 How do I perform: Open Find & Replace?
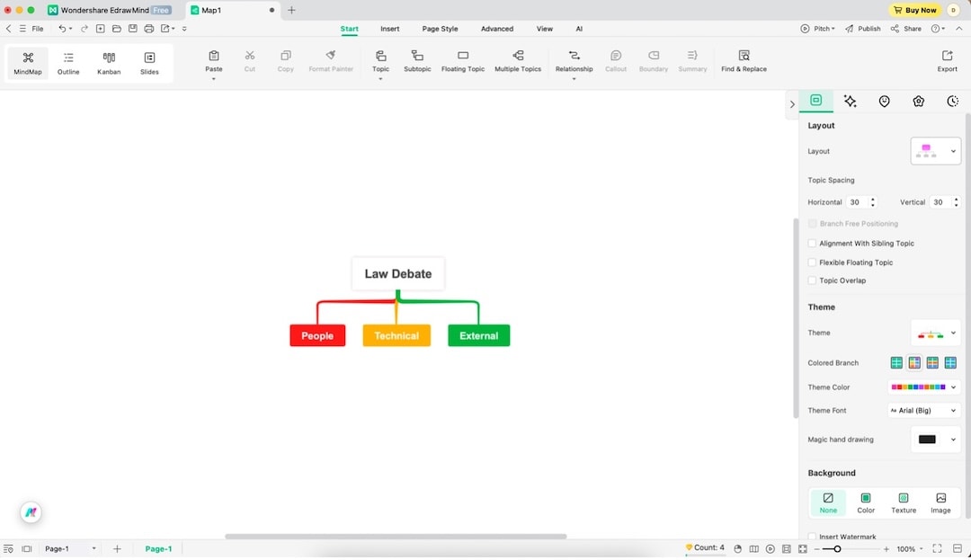(x=743, y=61)
